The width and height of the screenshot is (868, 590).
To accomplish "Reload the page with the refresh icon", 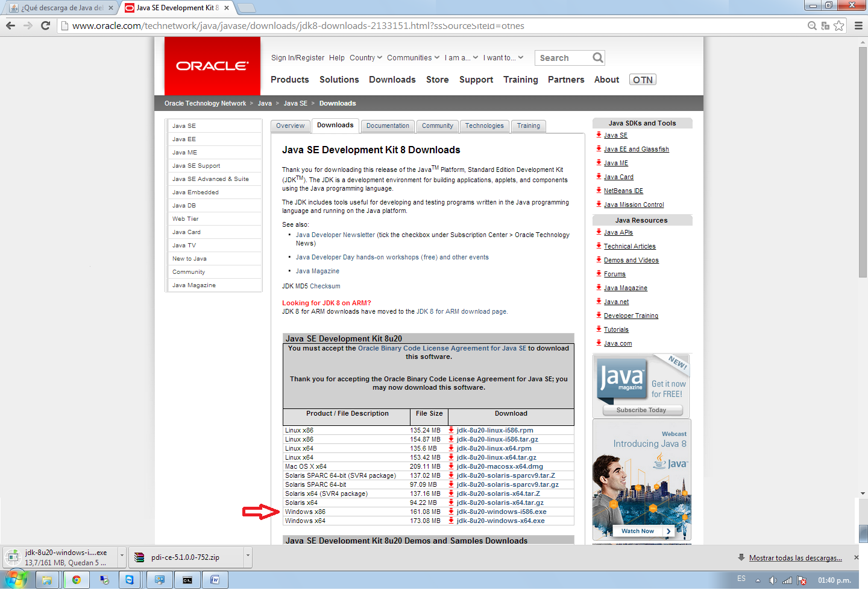I will 45,25.
